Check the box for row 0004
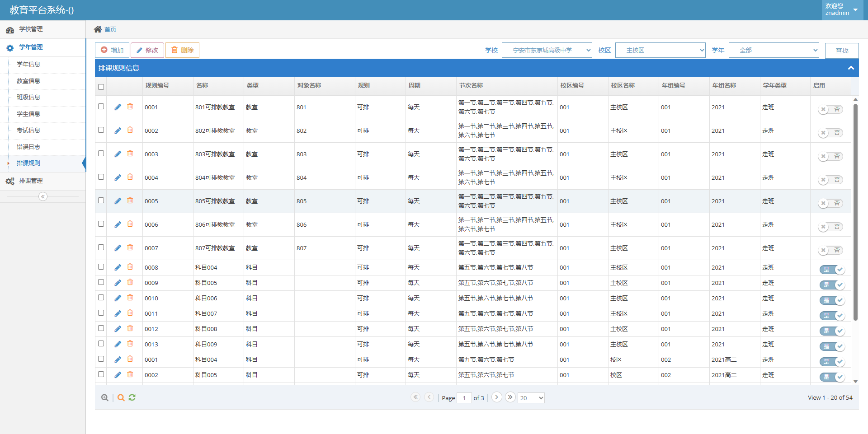This screenshot has width=868, height=434. [x=101, y=177]
